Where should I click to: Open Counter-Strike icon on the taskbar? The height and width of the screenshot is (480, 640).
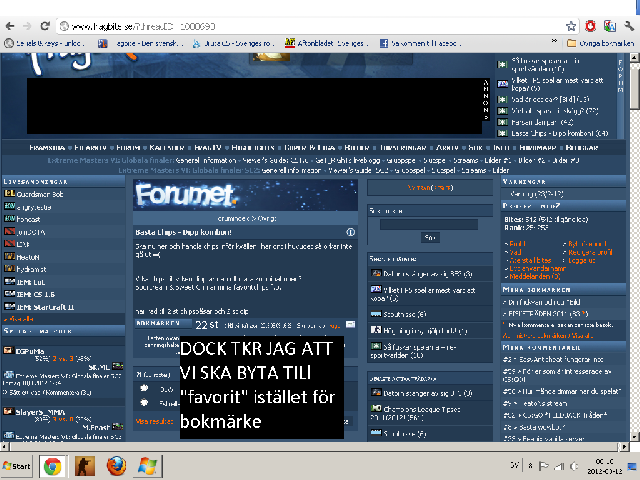pyautogui.click(x=84, y=466)
